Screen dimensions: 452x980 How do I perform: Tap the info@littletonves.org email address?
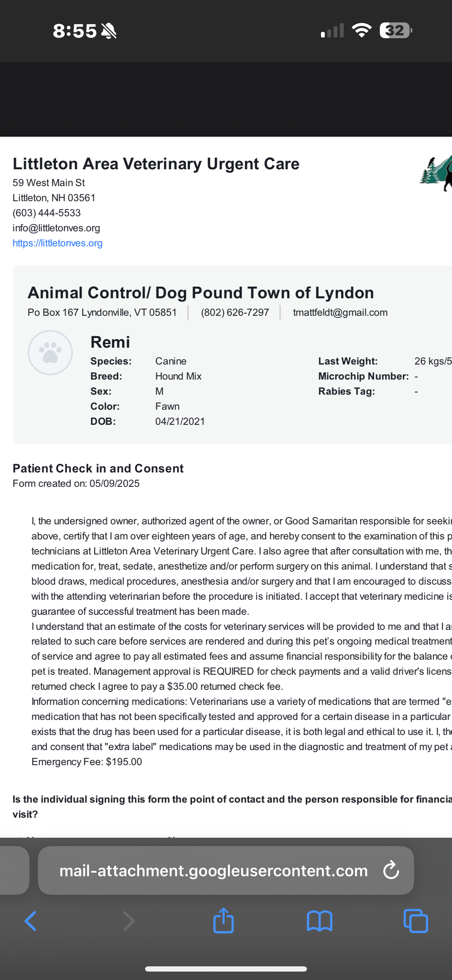56,228
